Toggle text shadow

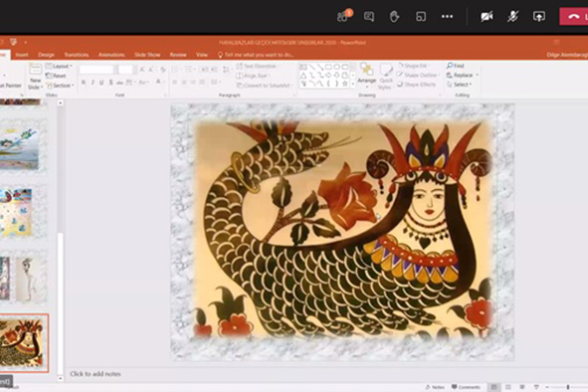[x=110, y=83]
